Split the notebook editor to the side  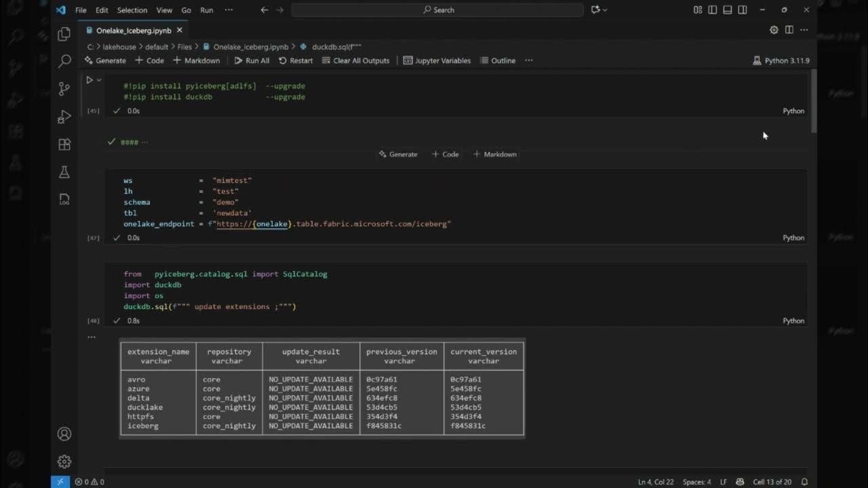789,30
